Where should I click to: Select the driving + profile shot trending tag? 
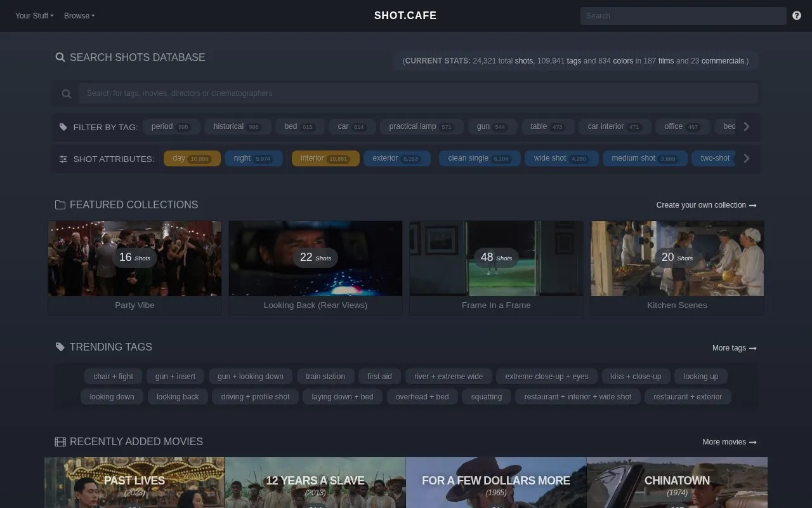coord(255,397)
